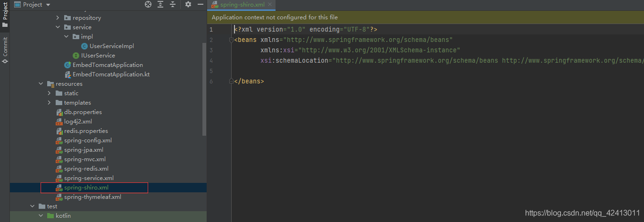This screenshot has width=644, height=222.
Task: Open the Project view dropdown
Action: click(32, 4)
